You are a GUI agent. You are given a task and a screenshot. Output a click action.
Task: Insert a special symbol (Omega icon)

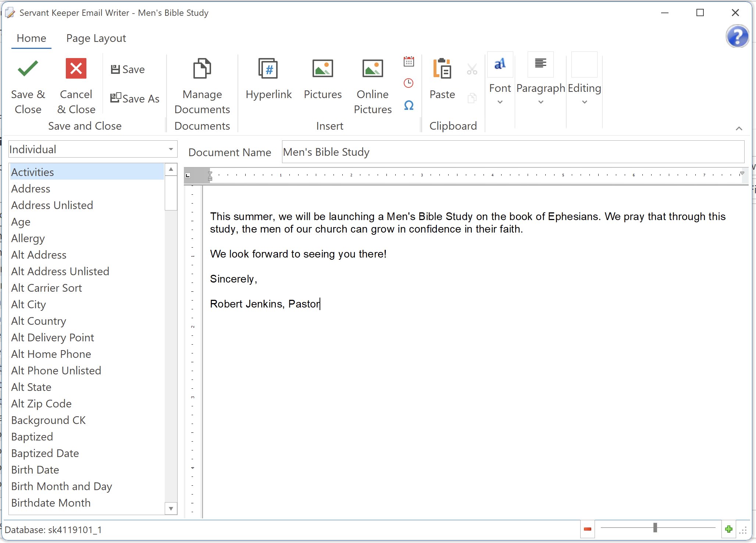(408, 105)
